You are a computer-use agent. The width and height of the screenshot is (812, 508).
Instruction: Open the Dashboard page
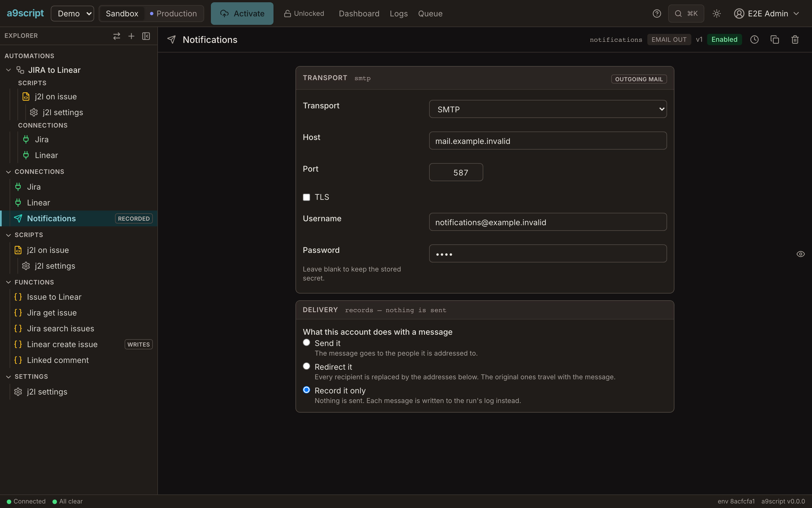pos(359,14)
